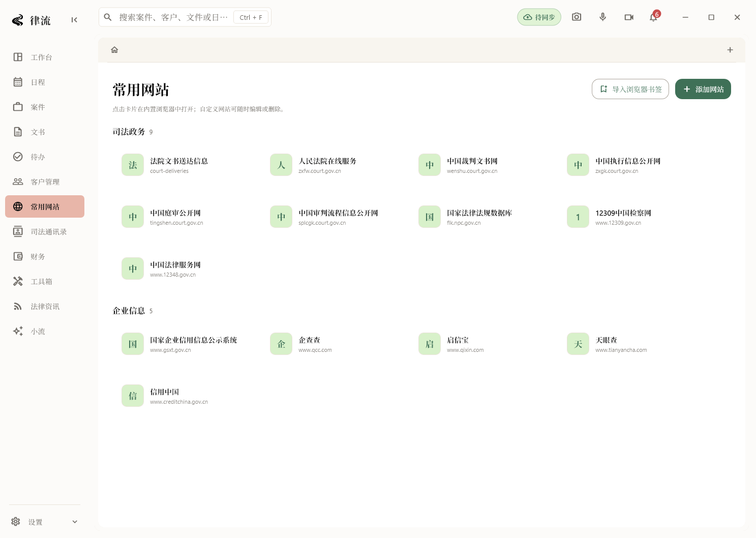756x538 pixels.
Task: Click the microphone icon
Action: tap(602, 17)
